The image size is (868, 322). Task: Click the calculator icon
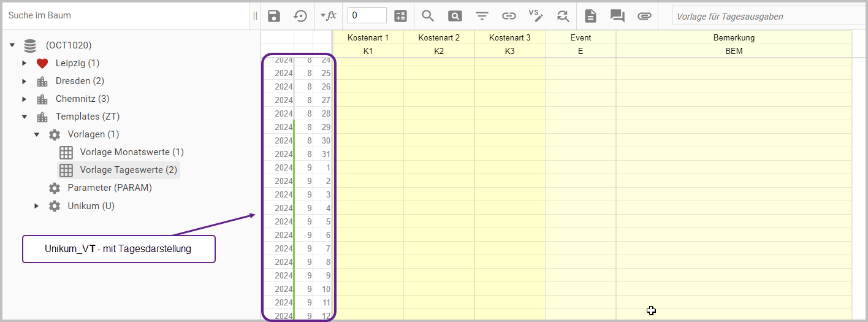pos(400,17)
